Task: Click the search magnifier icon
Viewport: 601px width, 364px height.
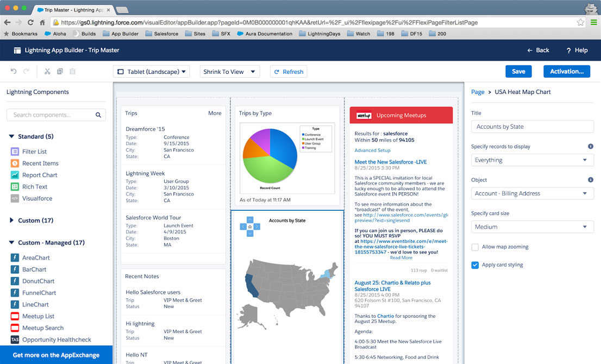Action: point(98,115)
